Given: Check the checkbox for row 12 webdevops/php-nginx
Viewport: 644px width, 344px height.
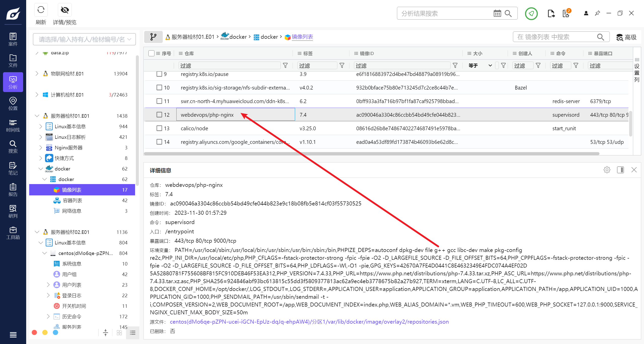Looking at the screenshot, I should (x=159, y=115).
